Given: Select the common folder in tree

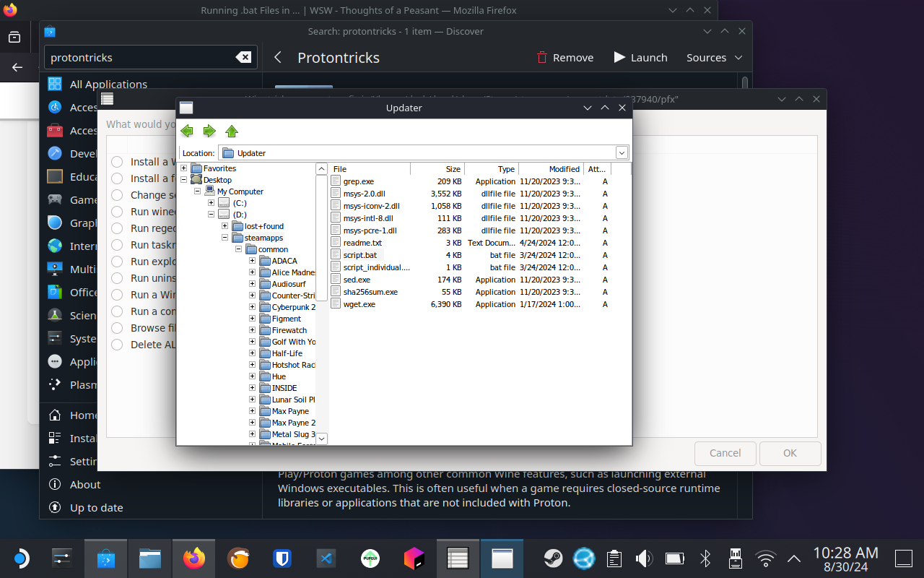Looking at the screenshot, I should pyautogui.click(x=273, y=249).
